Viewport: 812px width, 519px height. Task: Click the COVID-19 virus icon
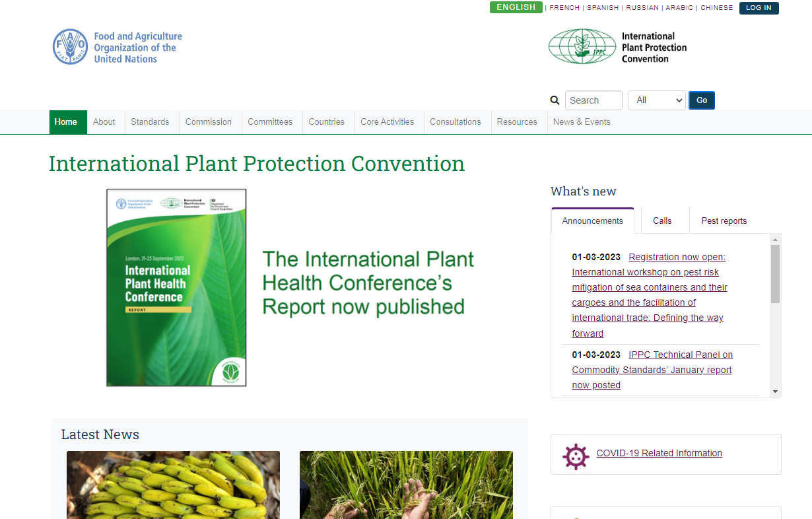coord(576,456)
